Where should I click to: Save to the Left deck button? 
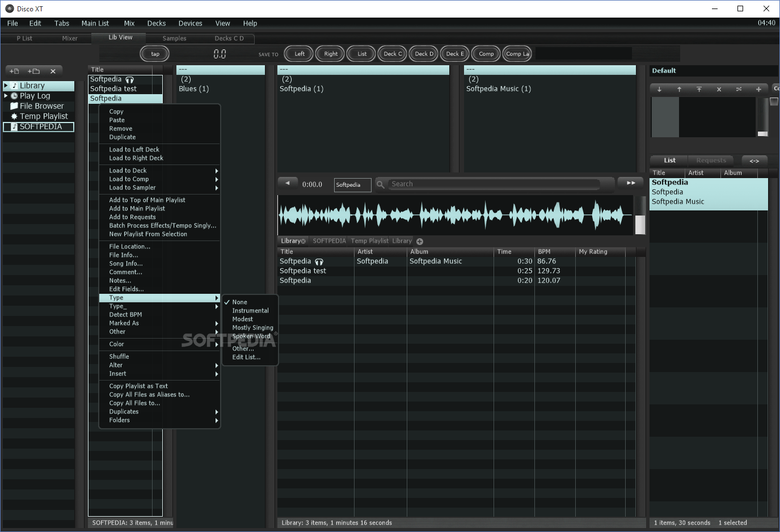(x=300, y=54)
